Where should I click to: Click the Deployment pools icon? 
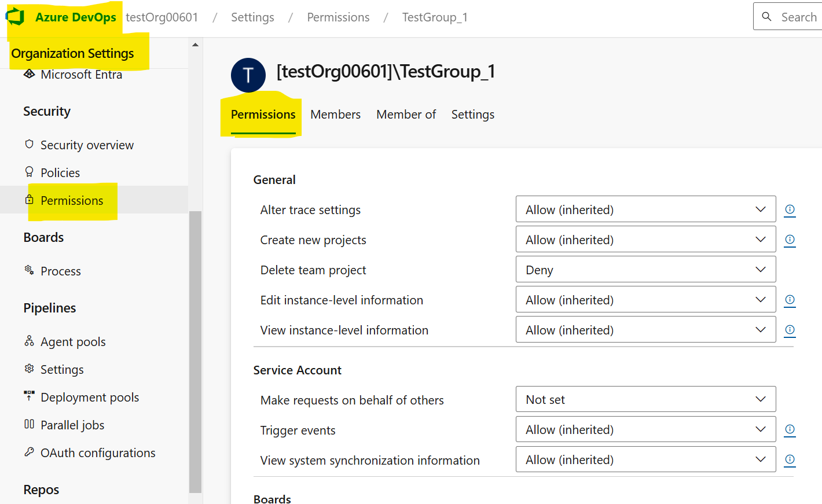click(x=29, y=396)
